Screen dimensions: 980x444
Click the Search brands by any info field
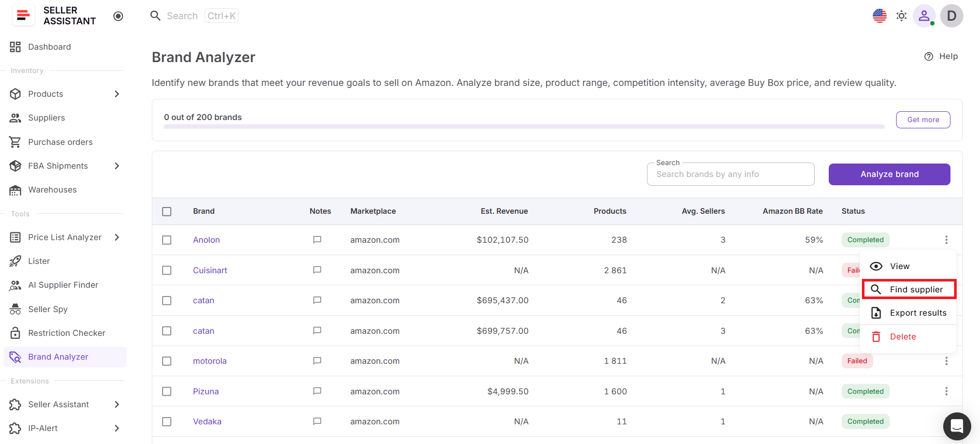[730, 174]
